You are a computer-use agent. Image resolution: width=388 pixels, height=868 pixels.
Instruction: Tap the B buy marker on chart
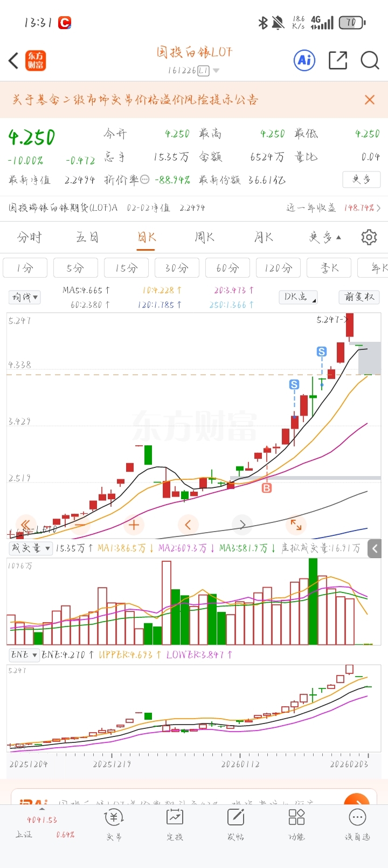click(267, 488)
